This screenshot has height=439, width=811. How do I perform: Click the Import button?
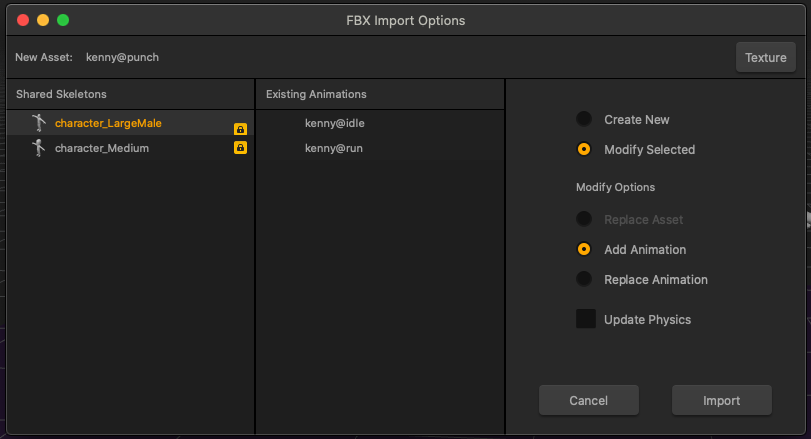click(x=721, y=400)
